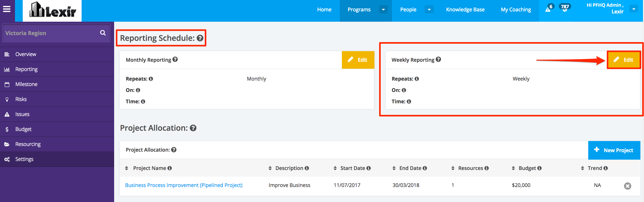
Task: Click info icon next to Budget column
Action: coord(539,168)
